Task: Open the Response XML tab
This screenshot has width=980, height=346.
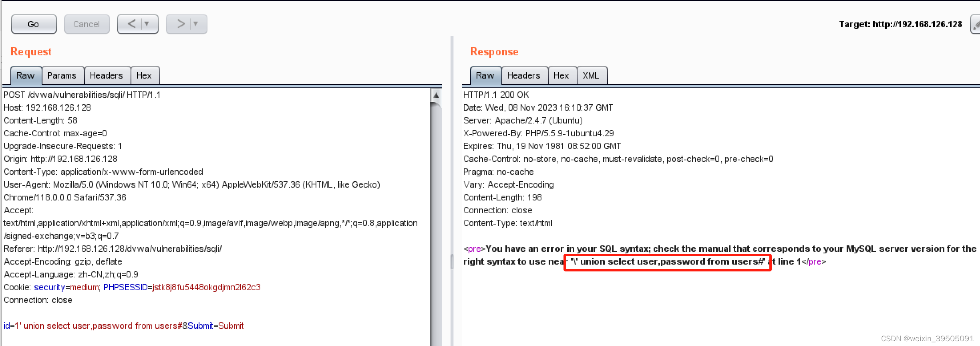Action: (592, 75)
